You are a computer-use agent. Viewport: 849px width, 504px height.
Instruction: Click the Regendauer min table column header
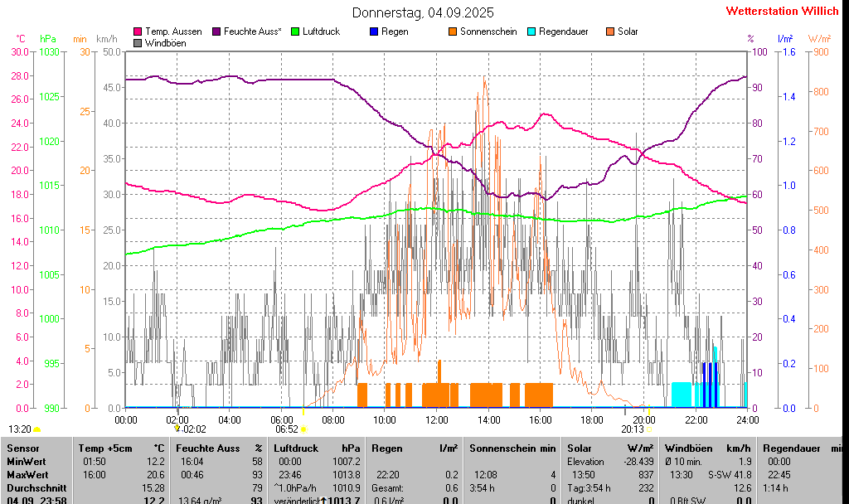coord(802,448)
